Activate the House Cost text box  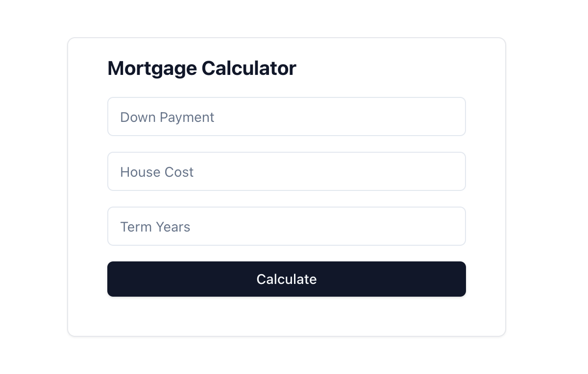click(287, 171)
